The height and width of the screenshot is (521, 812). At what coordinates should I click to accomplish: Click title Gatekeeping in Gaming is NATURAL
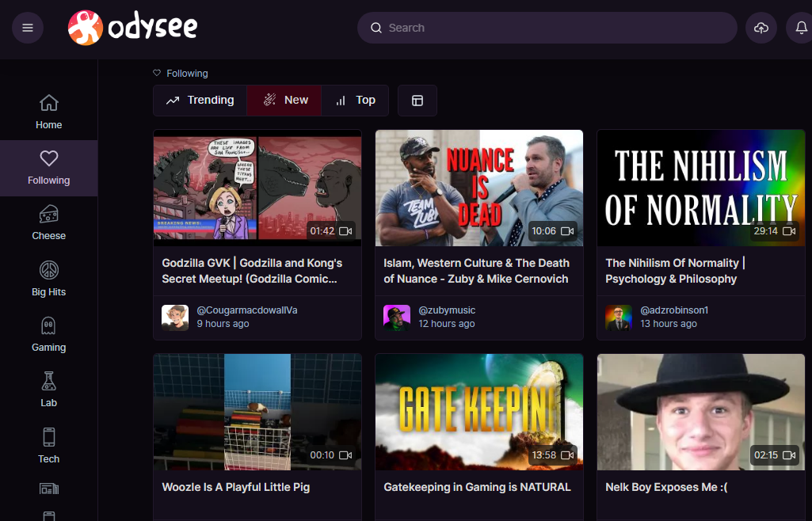point(477,487)
